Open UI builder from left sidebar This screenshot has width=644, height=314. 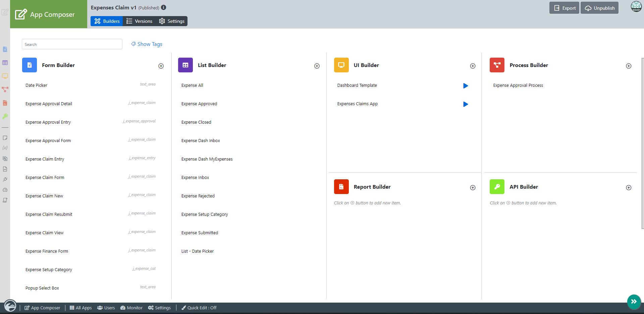(x=5, y=76)
